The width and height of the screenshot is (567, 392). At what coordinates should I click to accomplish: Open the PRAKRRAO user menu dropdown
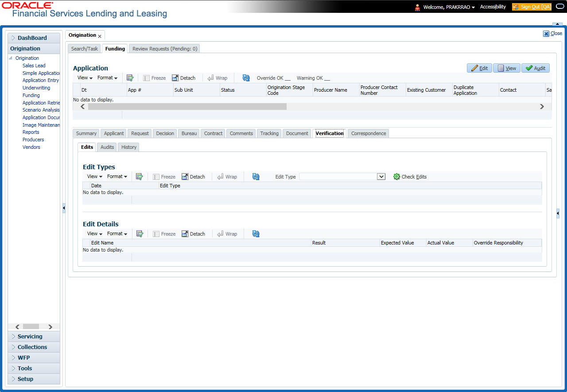pos(474,8)
